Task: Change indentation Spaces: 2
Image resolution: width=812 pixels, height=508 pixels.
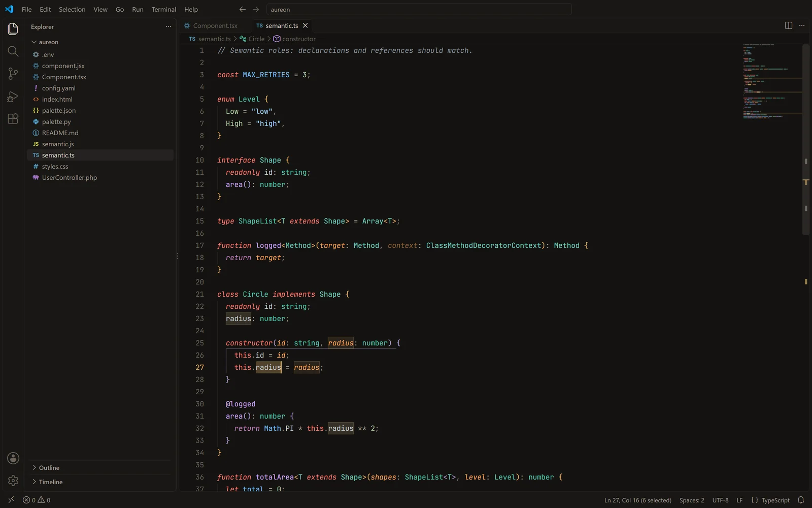Action: pos(692,500)
